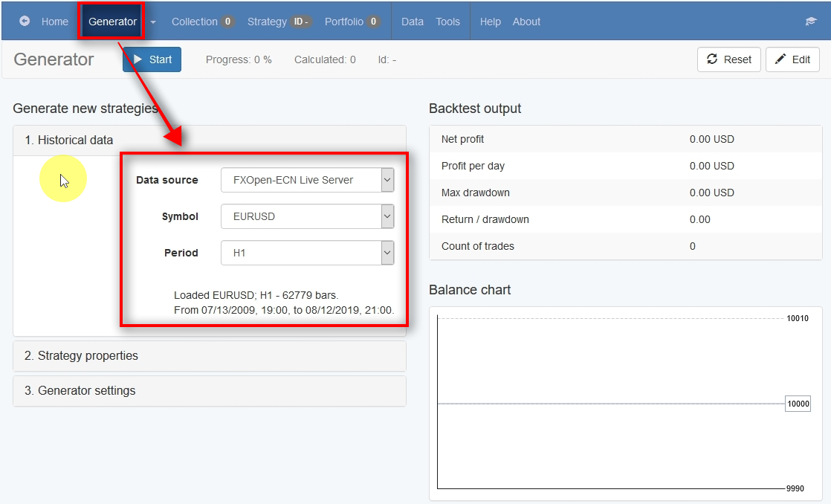Reset the generator with the Reset button

click(x=728, y=59)
